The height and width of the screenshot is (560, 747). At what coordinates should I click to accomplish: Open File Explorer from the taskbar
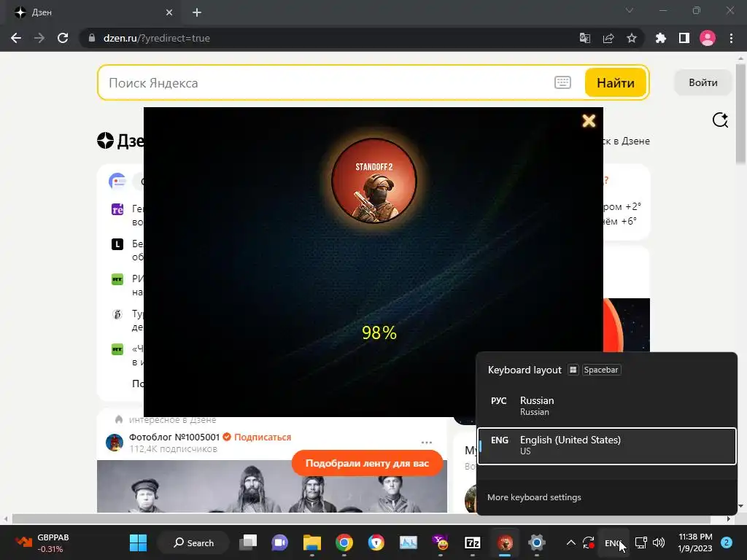[x=312, y=542]
